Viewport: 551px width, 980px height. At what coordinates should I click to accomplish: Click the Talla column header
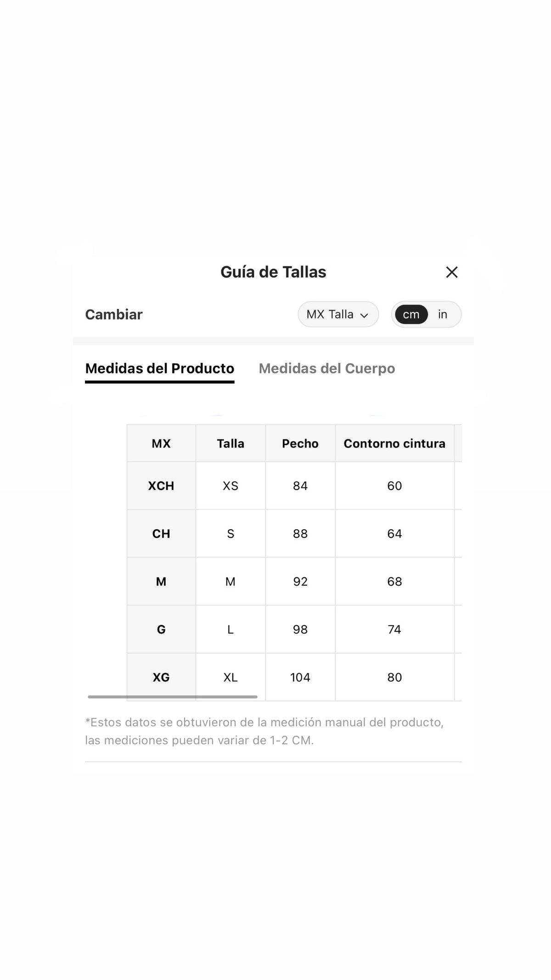[x=231, y=443]
